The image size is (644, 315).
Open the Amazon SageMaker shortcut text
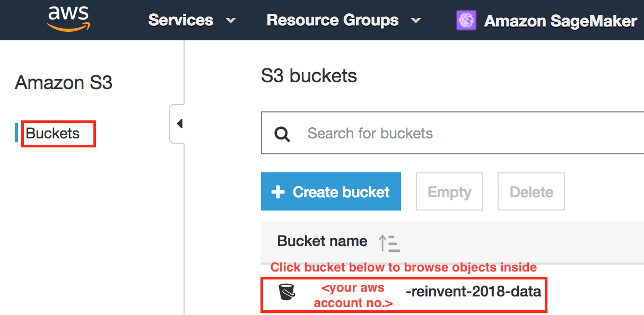(x=560, y=21)
